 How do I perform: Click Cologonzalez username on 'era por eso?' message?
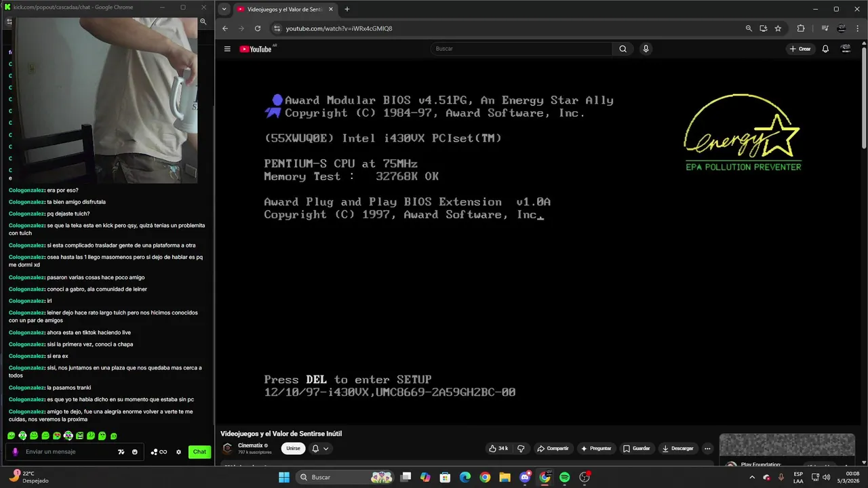click(x=26, y=190)
